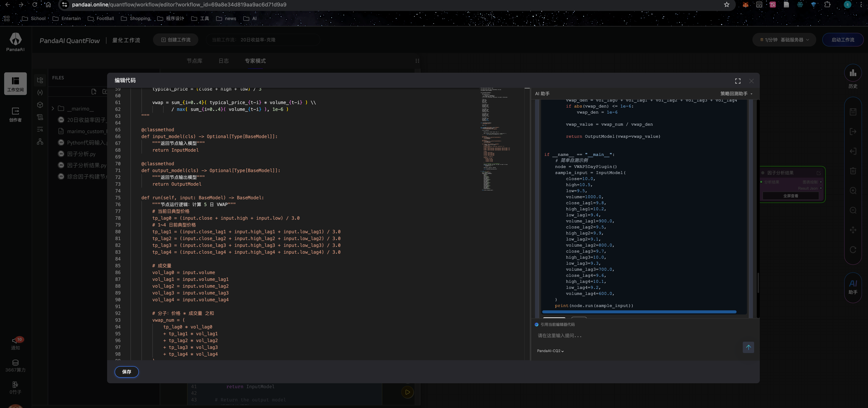Open the AI 助手 assistant button
The image size is (868, 408).
click(853, 287)
